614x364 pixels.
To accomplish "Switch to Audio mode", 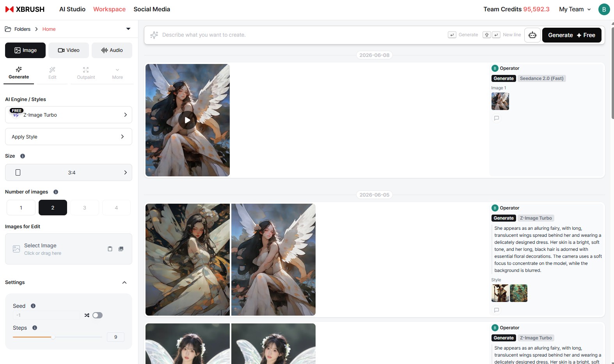I will [112, 50].
